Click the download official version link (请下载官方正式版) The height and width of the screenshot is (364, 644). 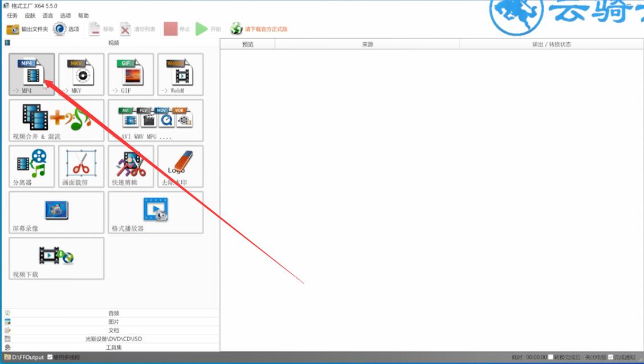coord(266,29)
